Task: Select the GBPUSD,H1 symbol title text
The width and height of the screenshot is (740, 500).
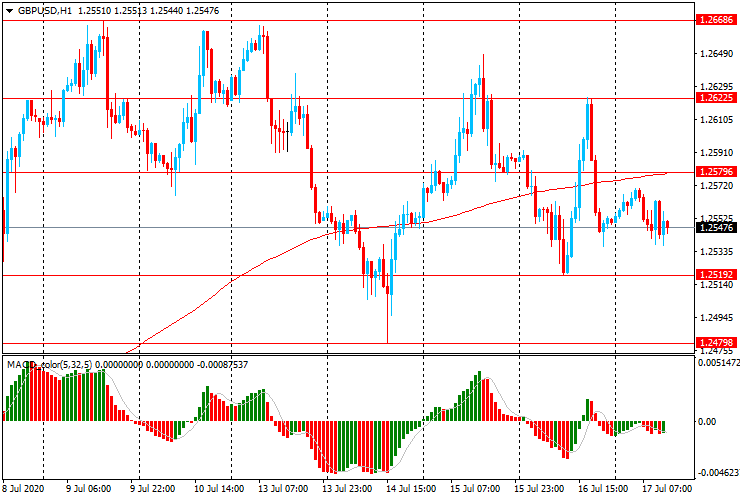Action: [x=45, y=9]
